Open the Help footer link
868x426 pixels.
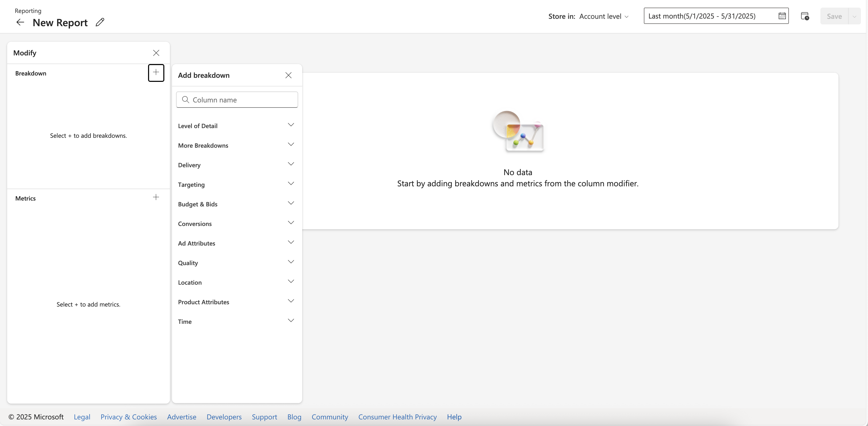pyautogui.click(x=454, y=417)
